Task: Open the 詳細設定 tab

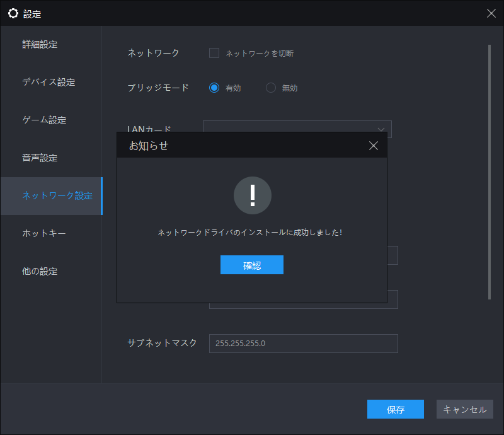Action: tap(40, 45)
